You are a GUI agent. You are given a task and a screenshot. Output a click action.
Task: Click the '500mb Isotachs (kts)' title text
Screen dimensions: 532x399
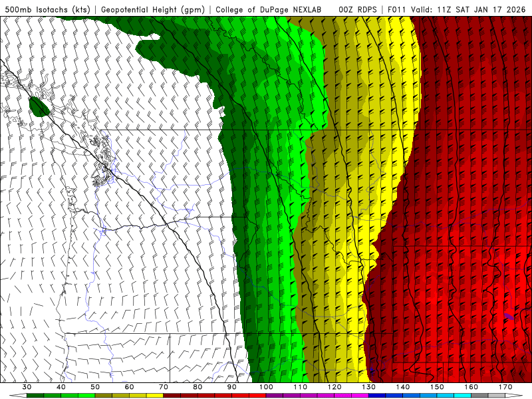pyautogui.click(x=47, y=10)
